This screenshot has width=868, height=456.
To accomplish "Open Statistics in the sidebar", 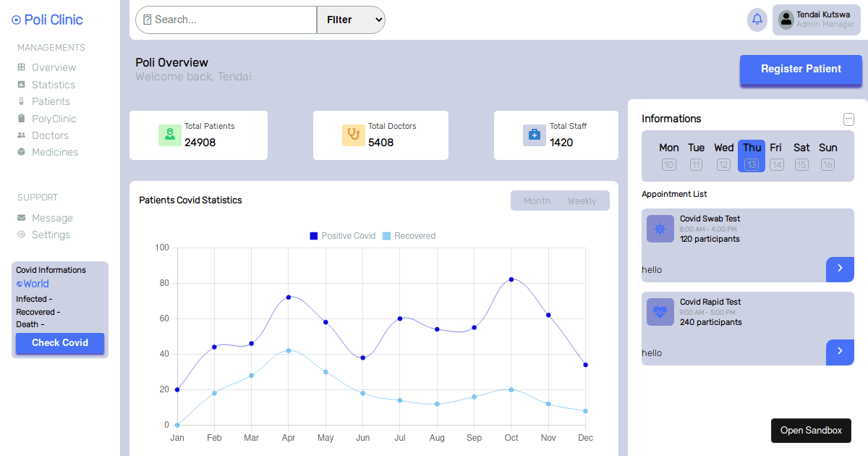I will pos(53,85).
